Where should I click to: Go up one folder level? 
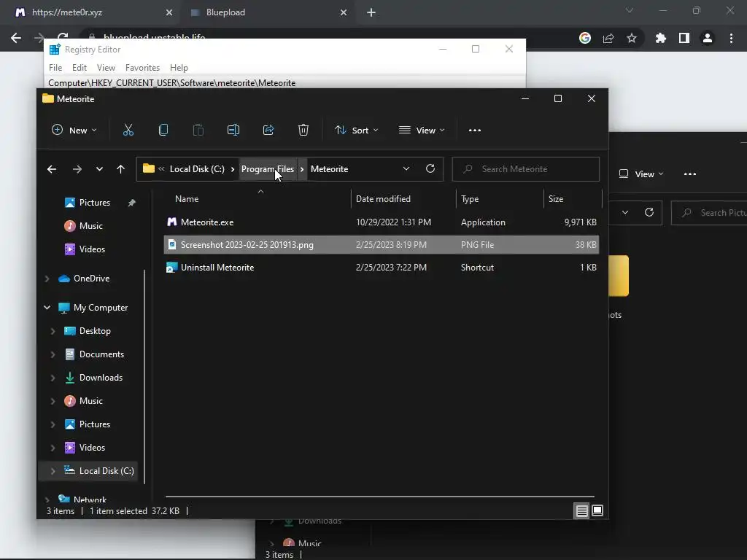click(x=120, y=169)
